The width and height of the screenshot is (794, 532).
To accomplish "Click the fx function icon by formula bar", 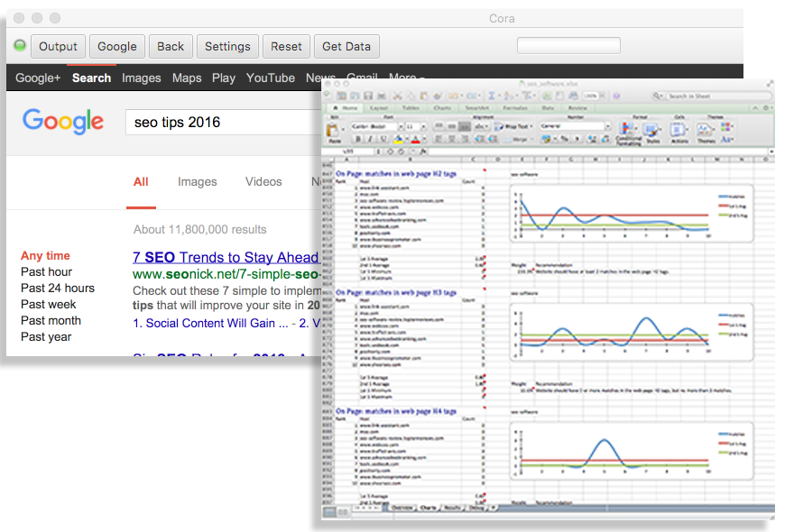I will point(423,151).
